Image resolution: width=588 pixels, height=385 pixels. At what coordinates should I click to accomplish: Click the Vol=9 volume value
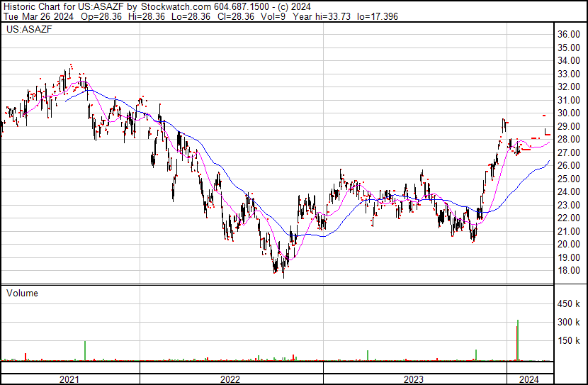(273, 16)
